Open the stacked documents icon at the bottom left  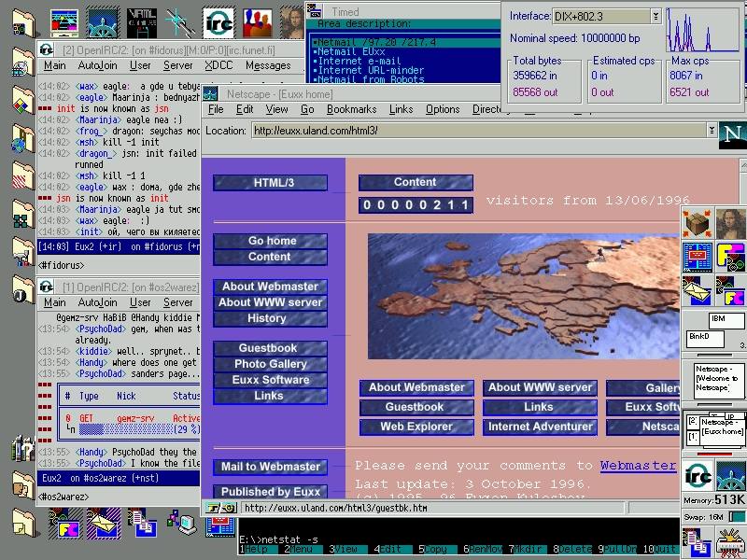point(142,523)
